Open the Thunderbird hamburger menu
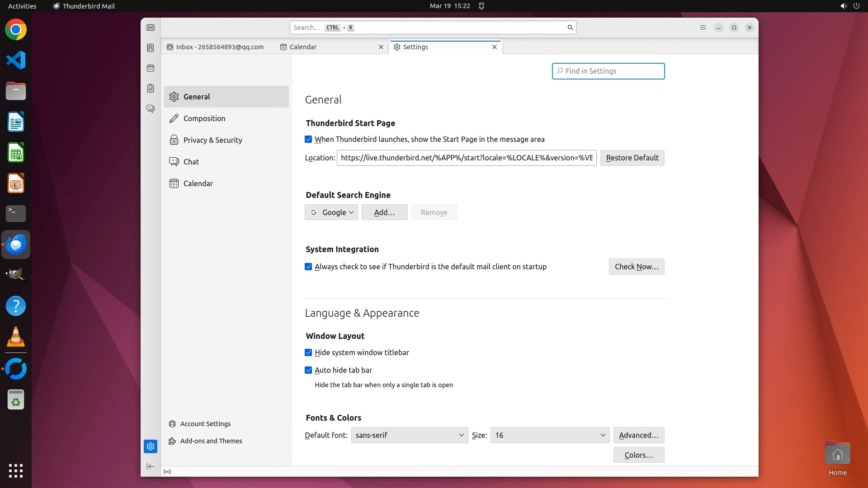 click(x=703, y=28)
